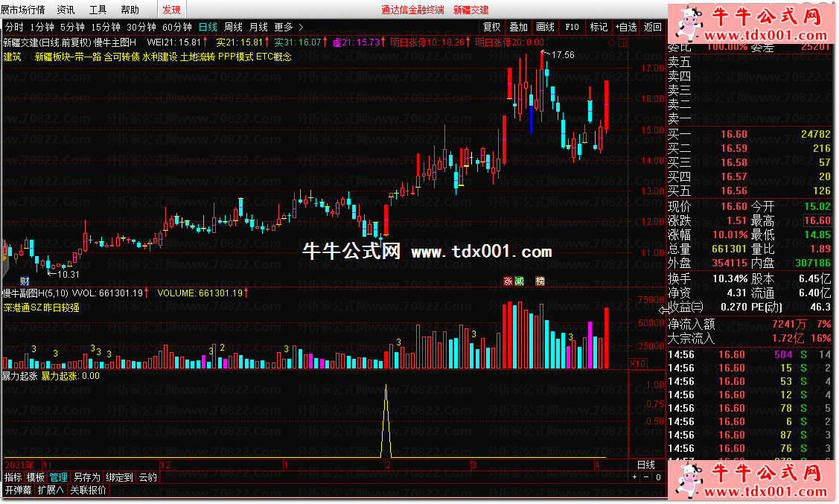
Task: Open the 帮助 menu
Action: tap(130, 10)
